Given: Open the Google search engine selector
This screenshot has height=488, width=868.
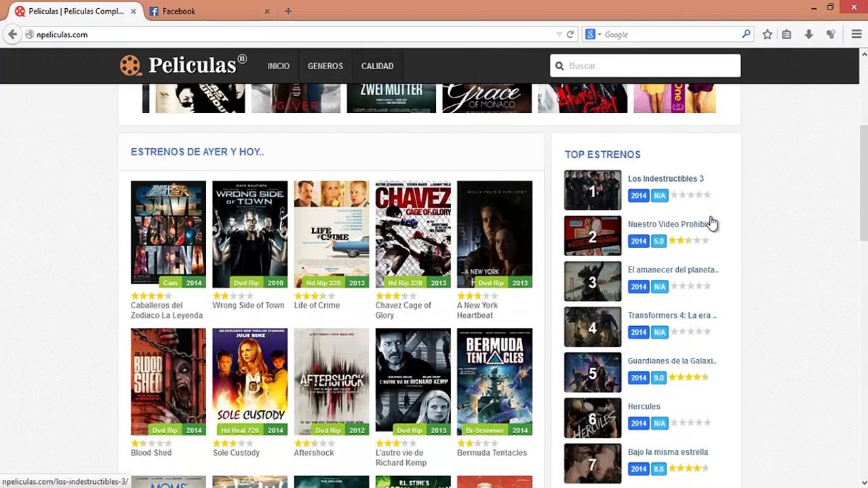Looking at the screenshot, I should click(593, 35).
